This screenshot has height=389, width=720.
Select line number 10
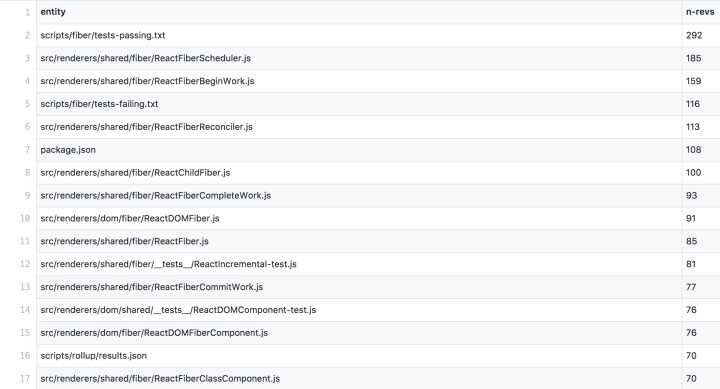click(25, 219)
